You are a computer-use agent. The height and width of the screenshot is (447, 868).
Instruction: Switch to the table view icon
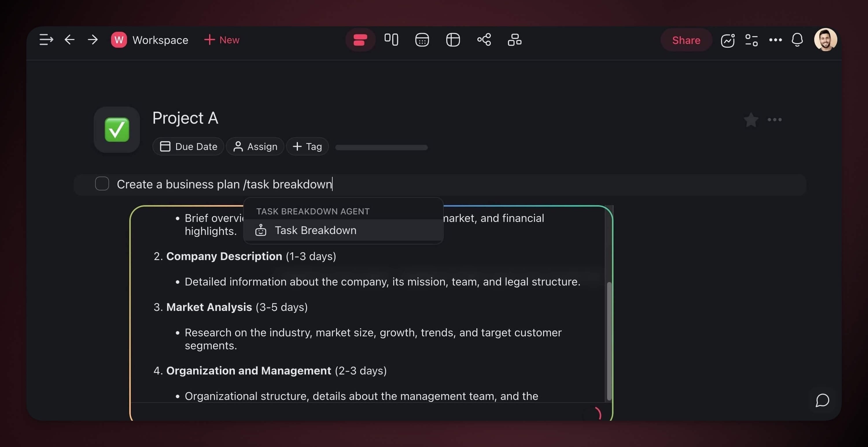[x=453, y=40]
